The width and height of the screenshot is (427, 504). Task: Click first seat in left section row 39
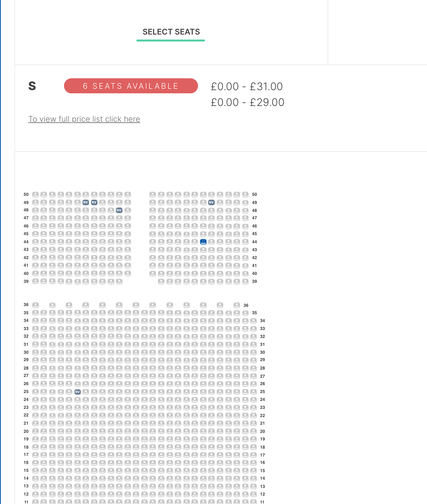(35, 281)
